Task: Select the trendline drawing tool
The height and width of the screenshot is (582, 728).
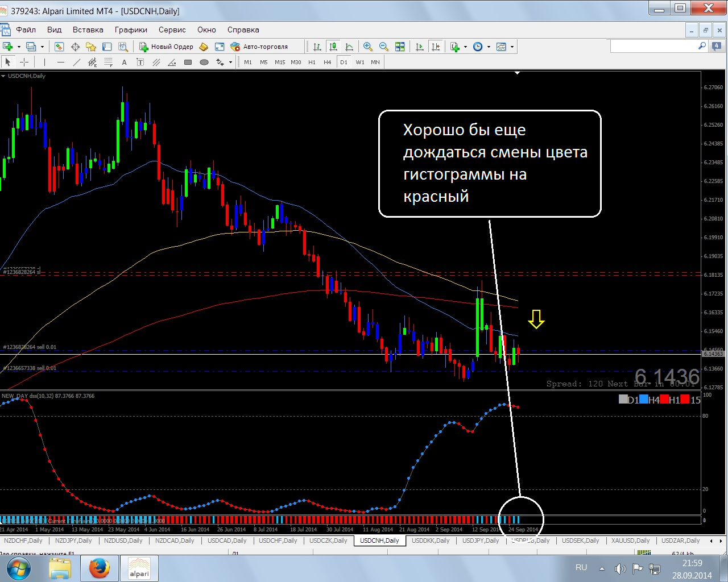Action: 77,62
